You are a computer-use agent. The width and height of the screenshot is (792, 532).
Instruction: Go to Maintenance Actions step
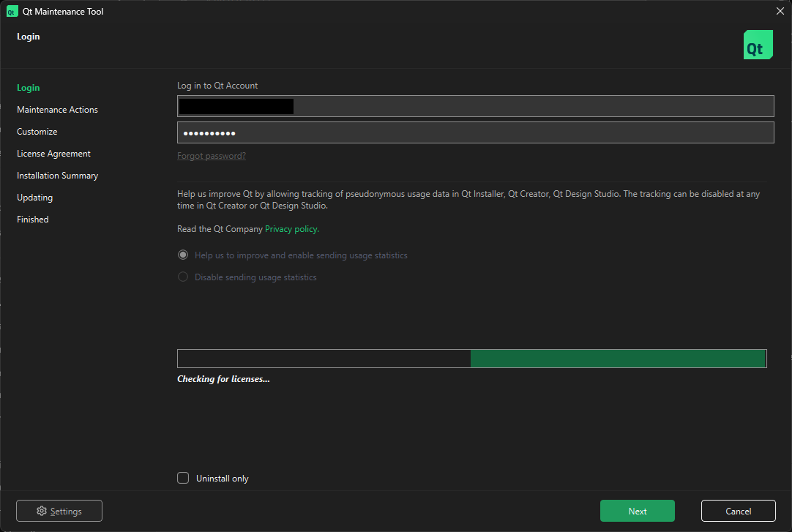pos(57,110)
